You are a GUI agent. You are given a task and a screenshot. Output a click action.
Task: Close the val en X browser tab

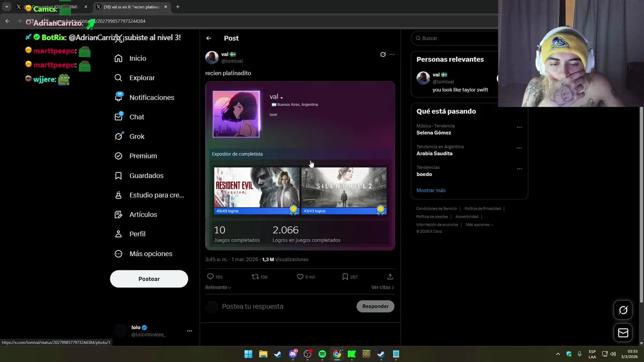coord(165,7)
